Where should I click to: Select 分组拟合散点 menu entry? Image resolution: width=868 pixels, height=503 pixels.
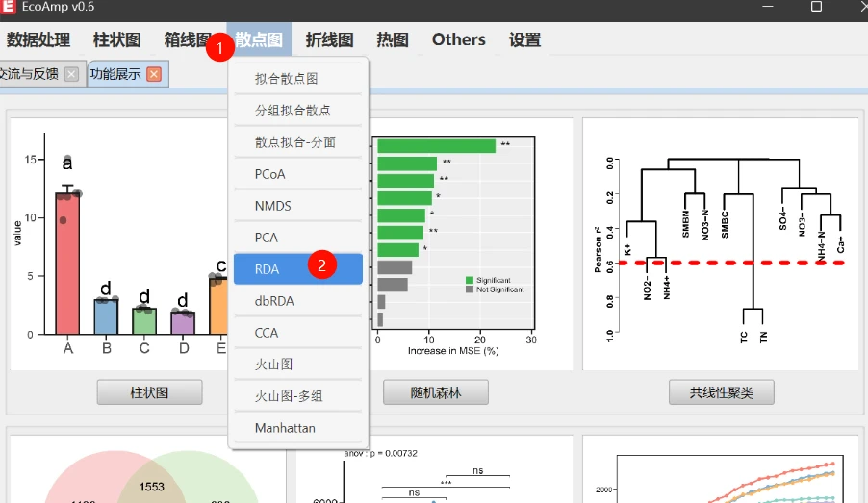pyautogui.click(x=297, y=110)
